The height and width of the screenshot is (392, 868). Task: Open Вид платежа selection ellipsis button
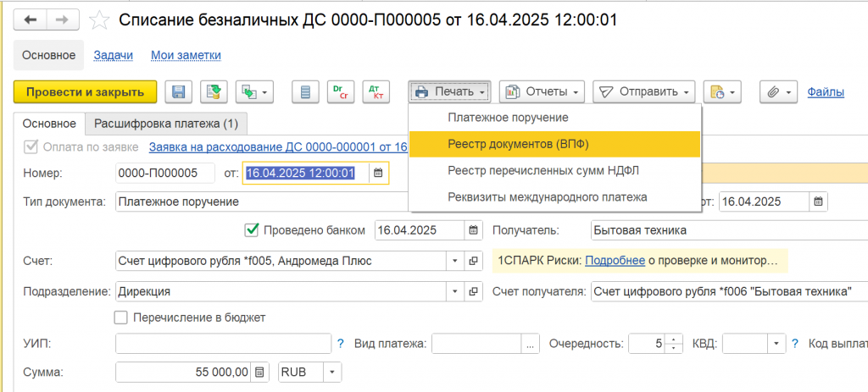click(x=531, y=344)
